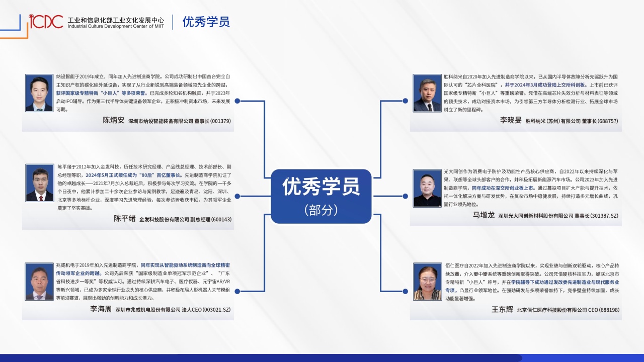Click the name 陈平绪
This screenshot has width=644, height=362.
tap(124, 219)
